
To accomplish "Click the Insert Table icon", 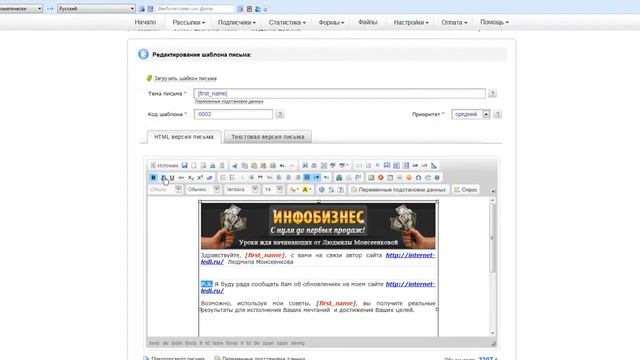I will (x=390, y=178).
